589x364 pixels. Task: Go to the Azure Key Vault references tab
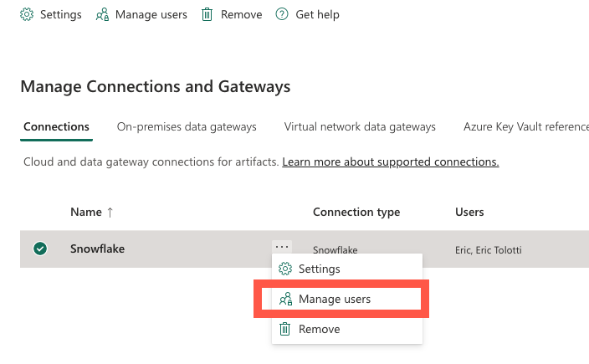click(525, 127)
